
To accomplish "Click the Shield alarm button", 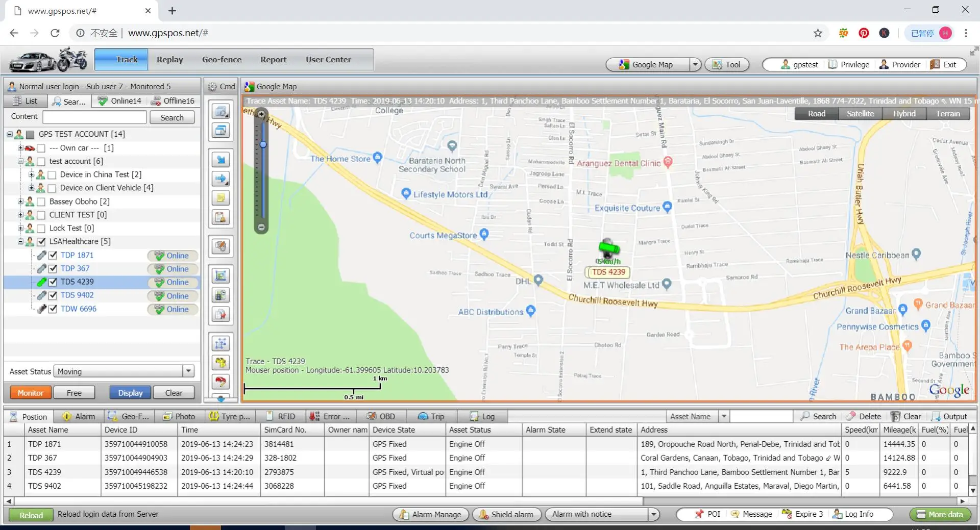I will (x=506, y=514).
